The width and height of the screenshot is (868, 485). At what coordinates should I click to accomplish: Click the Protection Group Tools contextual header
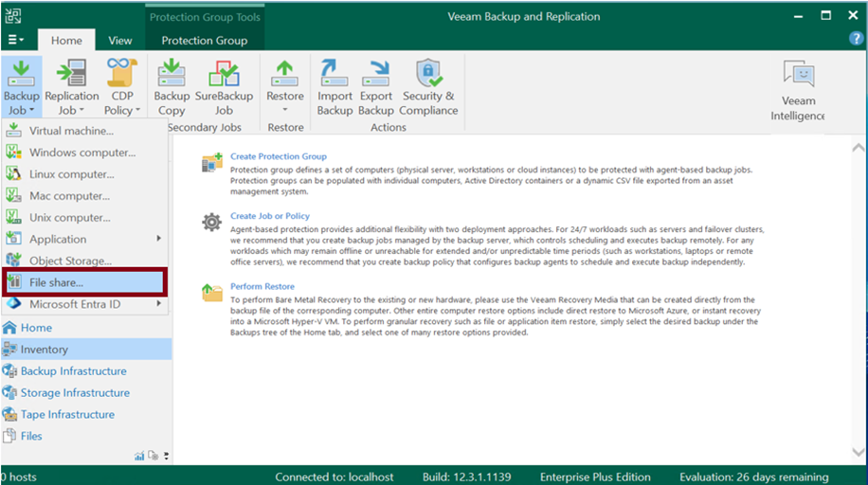(205, 17)
